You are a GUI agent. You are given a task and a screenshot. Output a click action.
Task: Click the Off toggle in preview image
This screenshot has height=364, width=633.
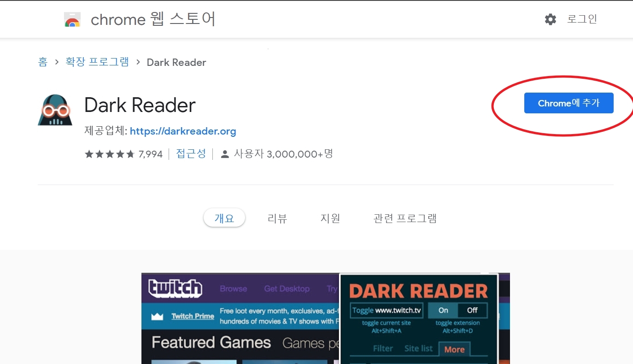pyautogui.click(x=472, y=310)
